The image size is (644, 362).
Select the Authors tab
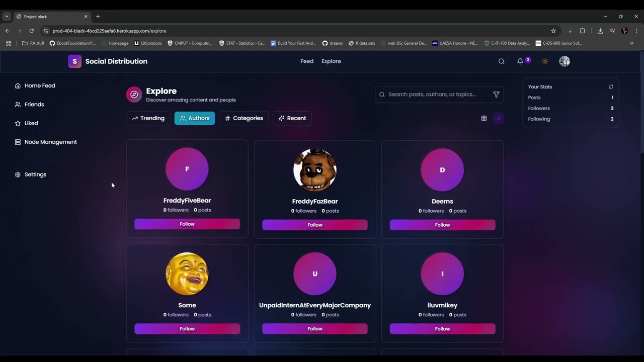click(x=195, y=118)
